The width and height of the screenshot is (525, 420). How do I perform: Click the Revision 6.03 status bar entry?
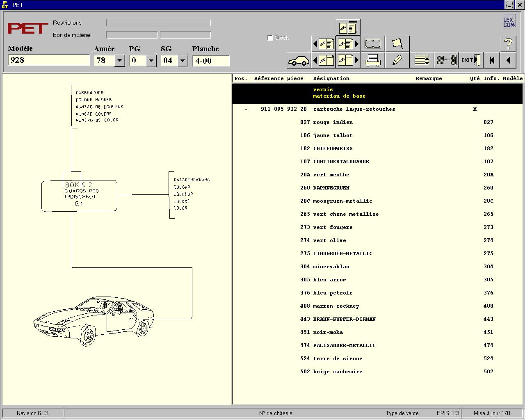[32, 413]
